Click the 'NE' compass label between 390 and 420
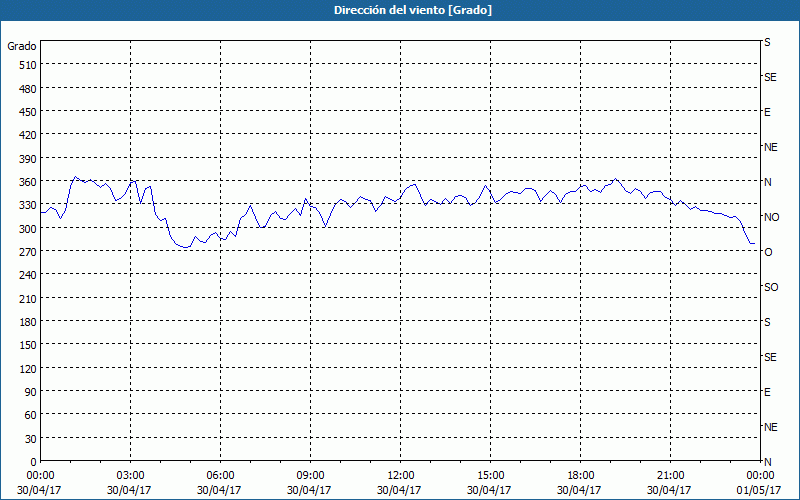 point(770,147)
